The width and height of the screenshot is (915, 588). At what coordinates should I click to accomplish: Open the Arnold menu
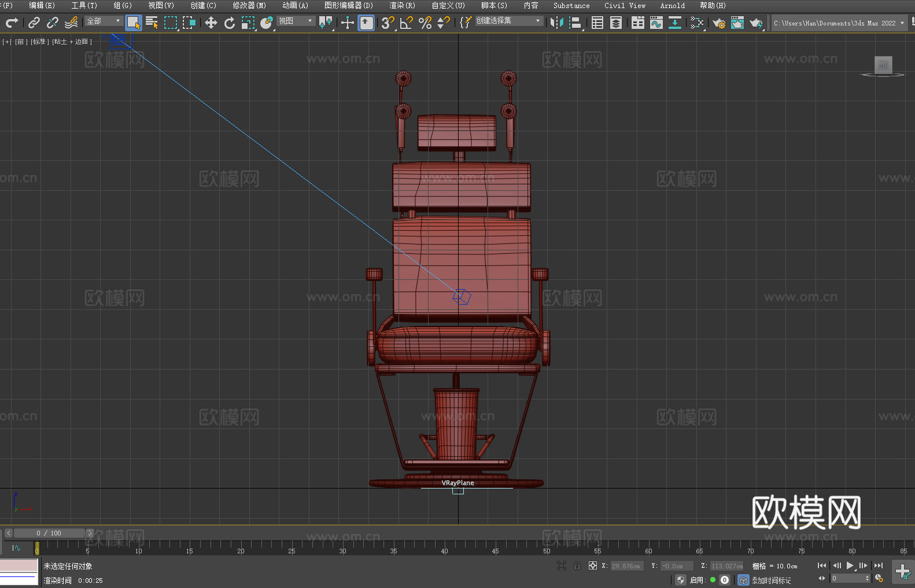pyautogui.click(x=673, y=6)
